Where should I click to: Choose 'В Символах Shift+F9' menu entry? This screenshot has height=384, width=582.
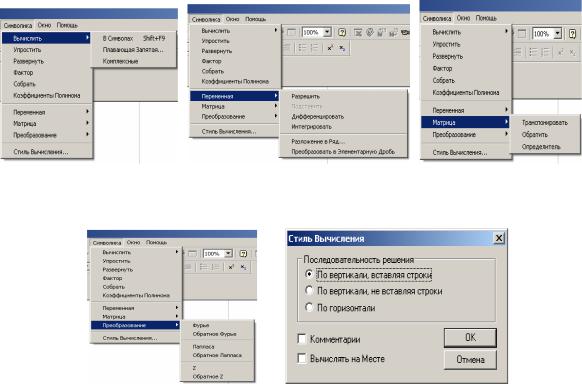(134, 38)
